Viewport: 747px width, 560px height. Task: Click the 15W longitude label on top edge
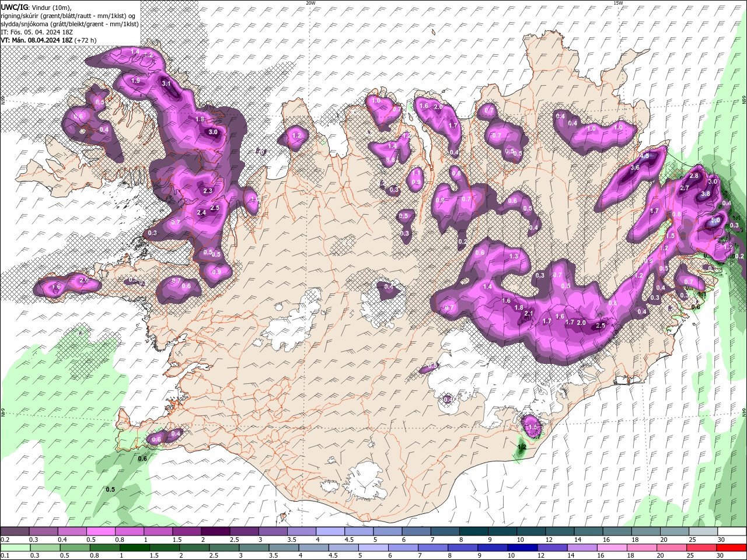[x=618, y=2]
